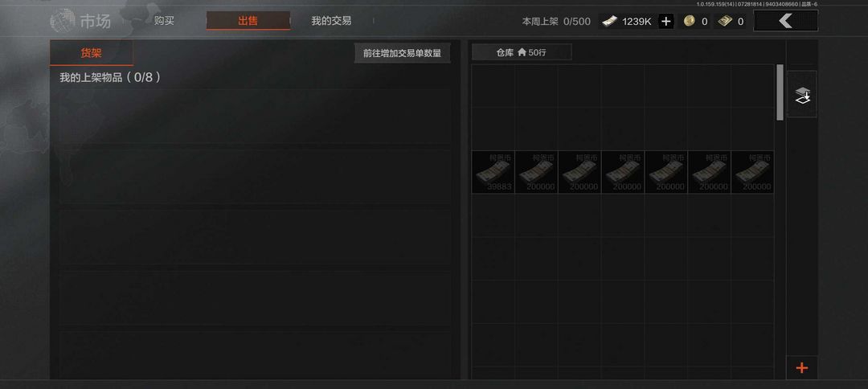Click the back arrow button
Viewport: 868px width, 389px height.
point(785,21)
